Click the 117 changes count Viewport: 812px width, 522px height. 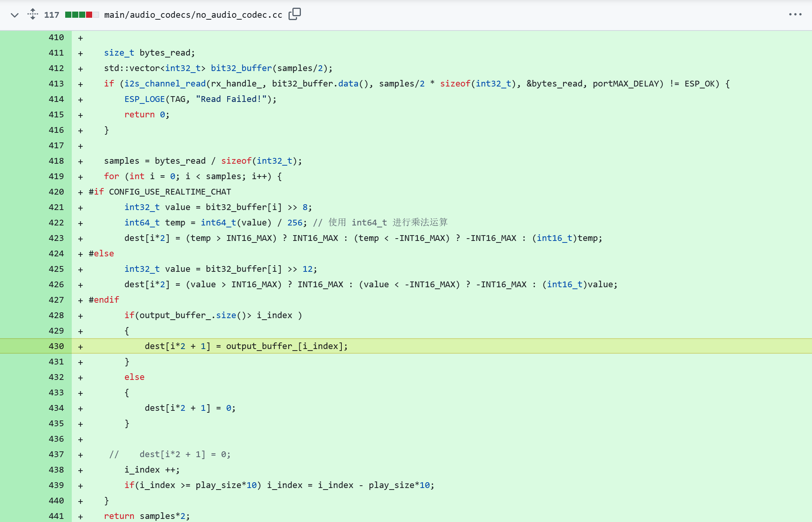[x=52, y=15]
